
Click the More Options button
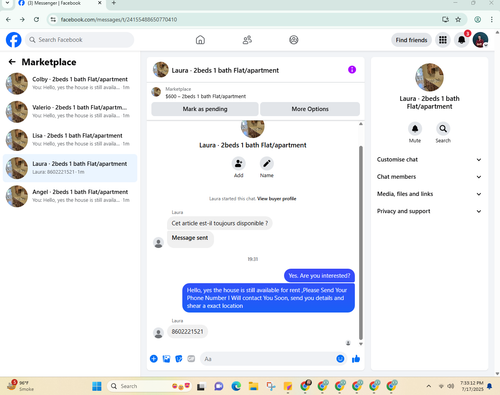tap(310, 109)
